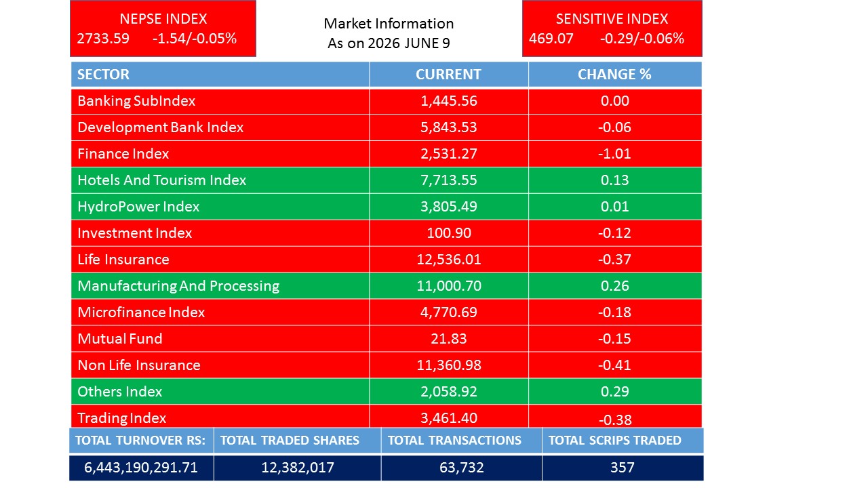The width and height of the screenshot is (868, 488).
Task: Click Others Index change value 0.29
Action: pos(615,392)
